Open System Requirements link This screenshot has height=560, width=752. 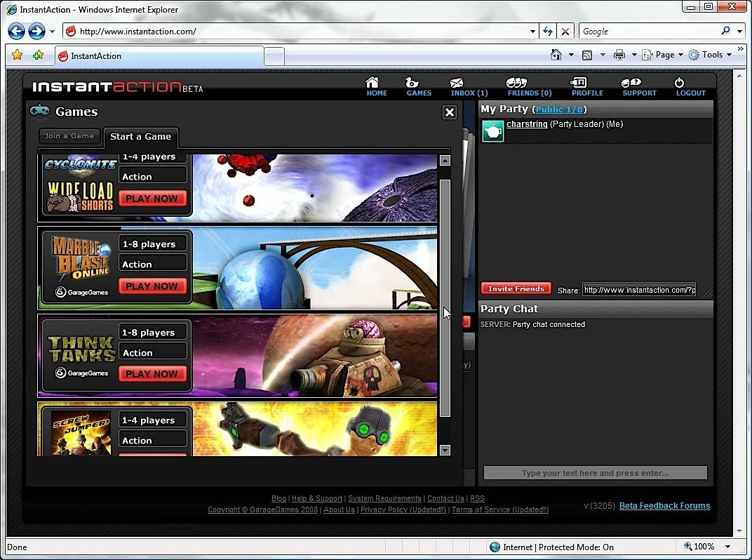pos(384,498)
